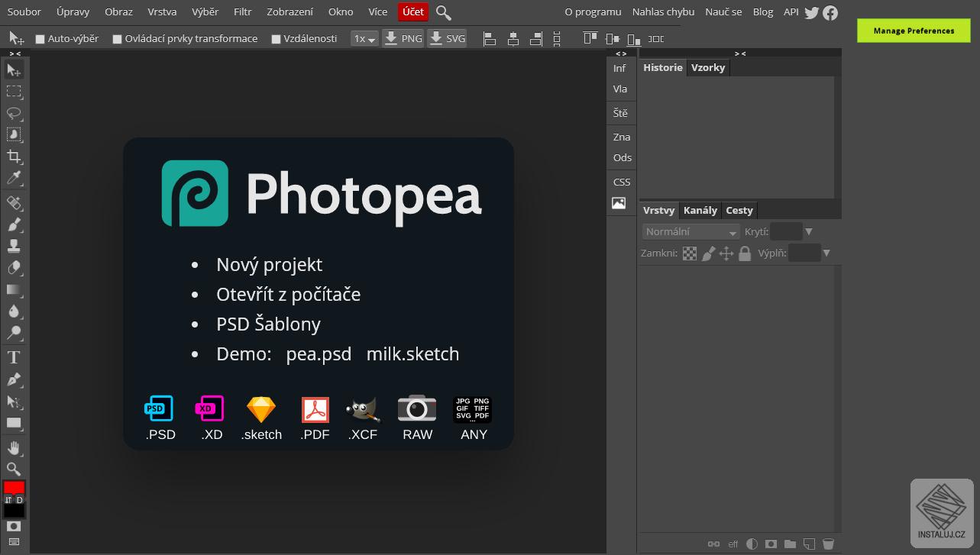The image size is (980, 555).
Task: Open the pea.psd demo file
Action: coord(319,354)
